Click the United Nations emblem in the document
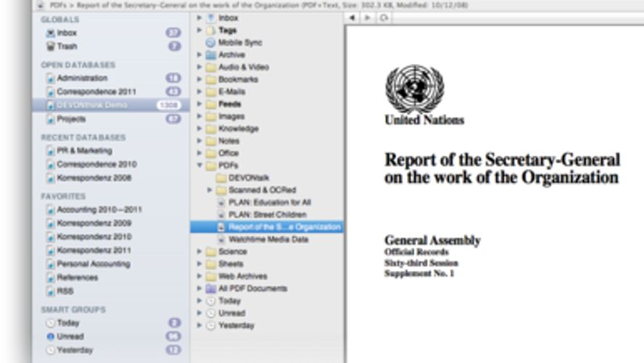This screenshot has height=363, width=644. point(414,89)
